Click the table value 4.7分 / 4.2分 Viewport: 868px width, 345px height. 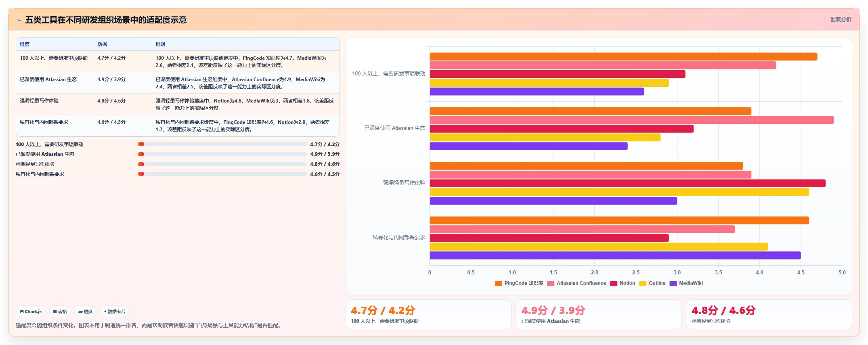111,58
